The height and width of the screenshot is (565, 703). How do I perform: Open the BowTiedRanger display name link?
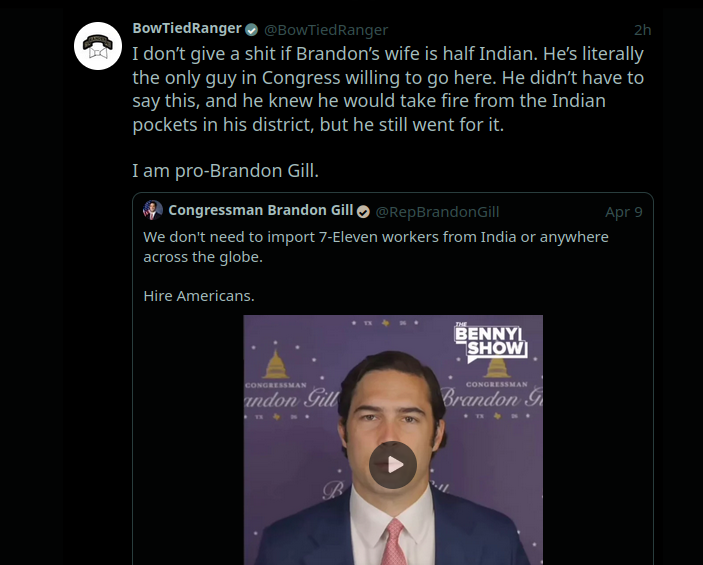(187, 29)
